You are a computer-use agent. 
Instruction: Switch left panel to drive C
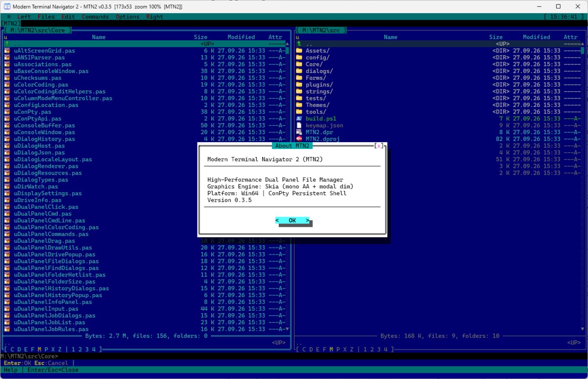(12, 349)
